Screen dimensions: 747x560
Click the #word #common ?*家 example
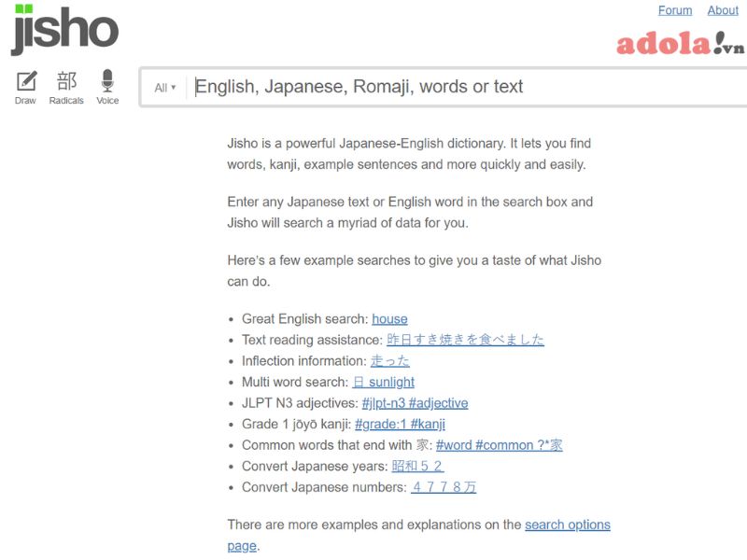[499, 445]
